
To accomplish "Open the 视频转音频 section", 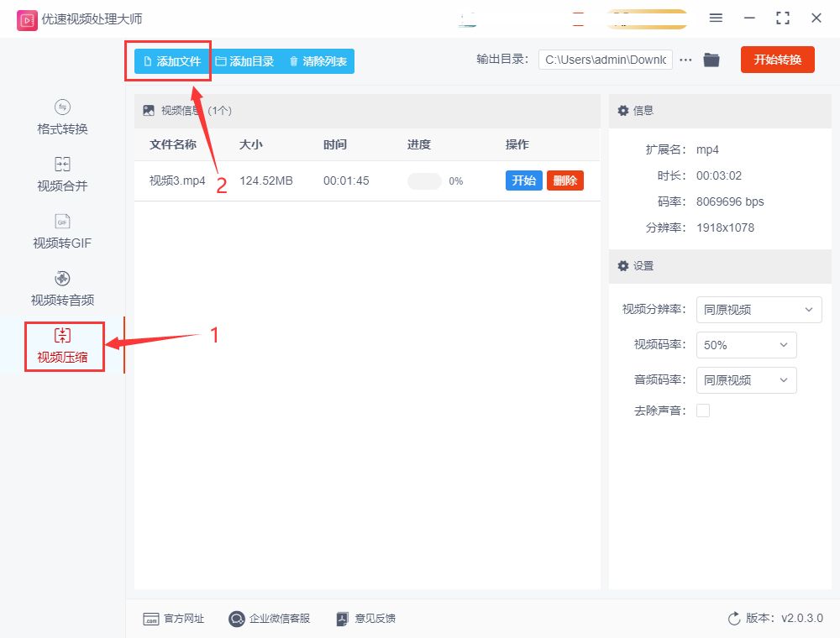I will pos(62,289).
